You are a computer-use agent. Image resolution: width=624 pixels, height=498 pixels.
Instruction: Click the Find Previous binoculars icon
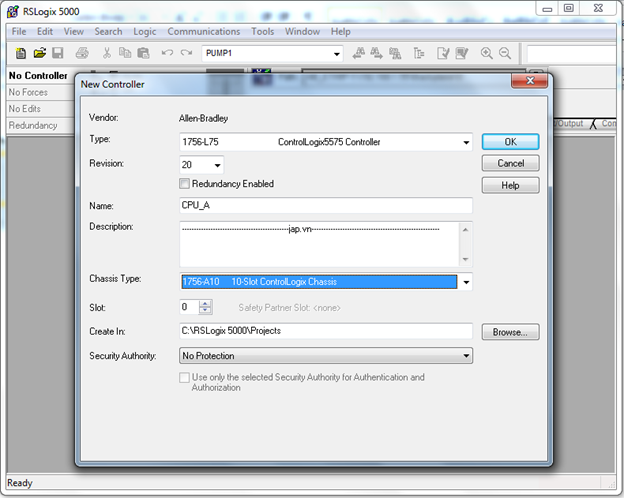[359, 53]
